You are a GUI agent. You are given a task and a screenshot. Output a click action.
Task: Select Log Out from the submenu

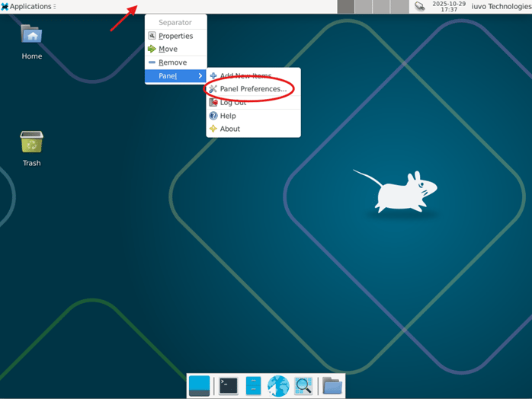pyautogui.click(x=232, y=103)
